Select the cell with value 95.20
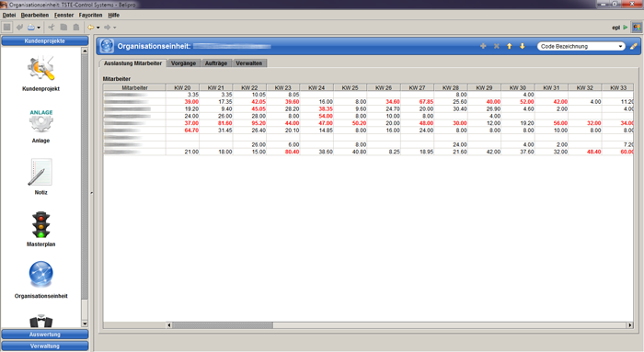Screen dimensions: 644x352 (249, 123)
